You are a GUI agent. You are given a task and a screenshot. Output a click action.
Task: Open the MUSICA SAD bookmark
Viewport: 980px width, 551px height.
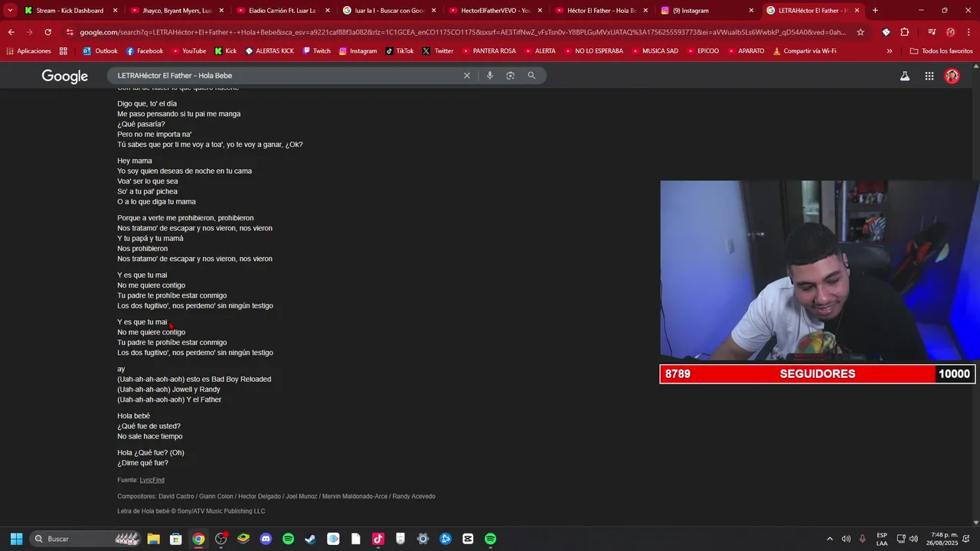[654, 51]
